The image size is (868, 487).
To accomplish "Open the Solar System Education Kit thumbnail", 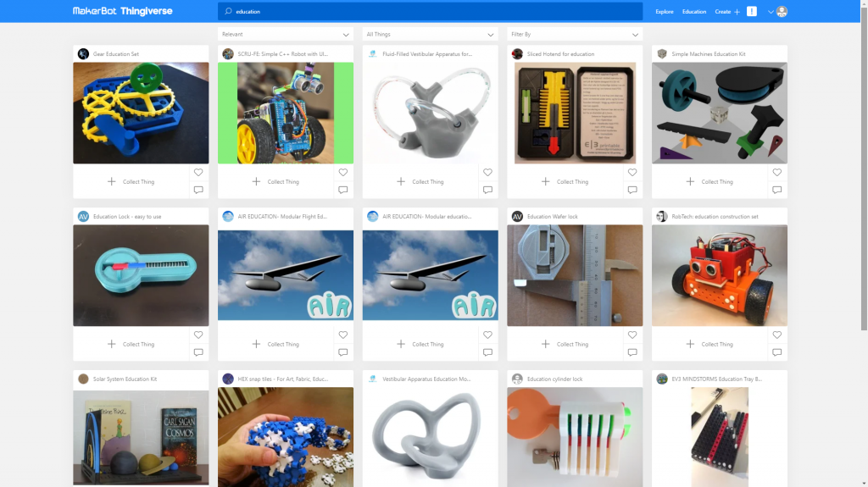I will click(x=141, y=437).
